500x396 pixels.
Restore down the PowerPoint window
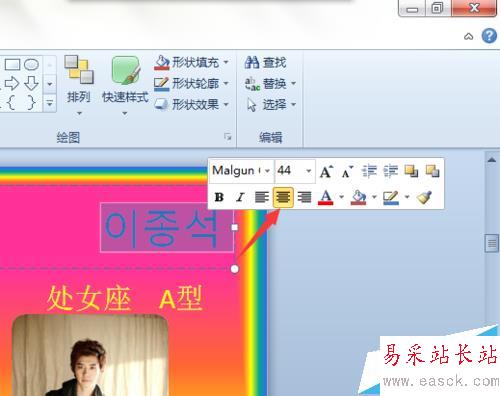coord(438,8)
